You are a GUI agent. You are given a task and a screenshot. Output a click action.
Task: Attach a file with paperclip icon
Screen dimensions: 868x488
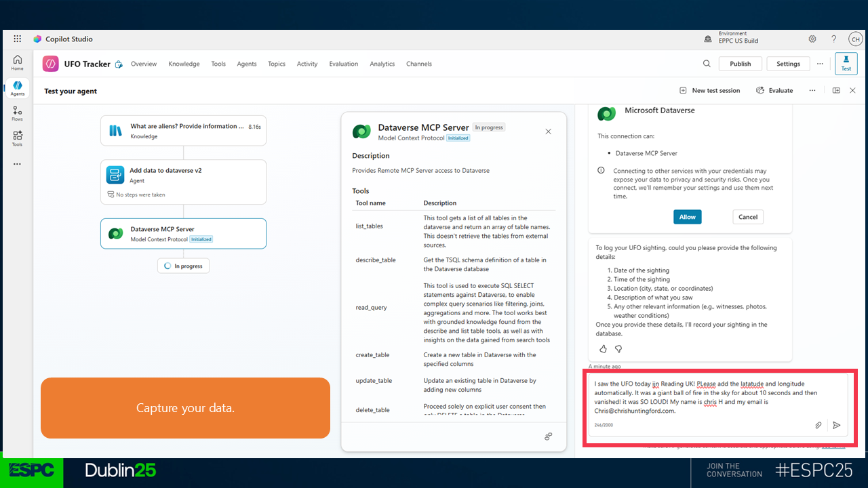(x=818, y=425)
